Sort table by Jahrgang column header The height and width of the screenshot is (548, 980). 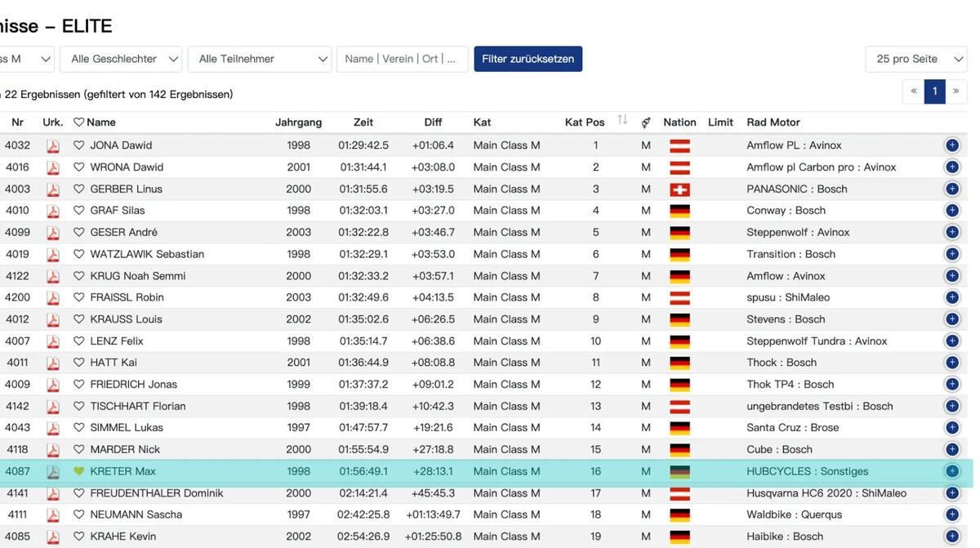click(298, 123)
